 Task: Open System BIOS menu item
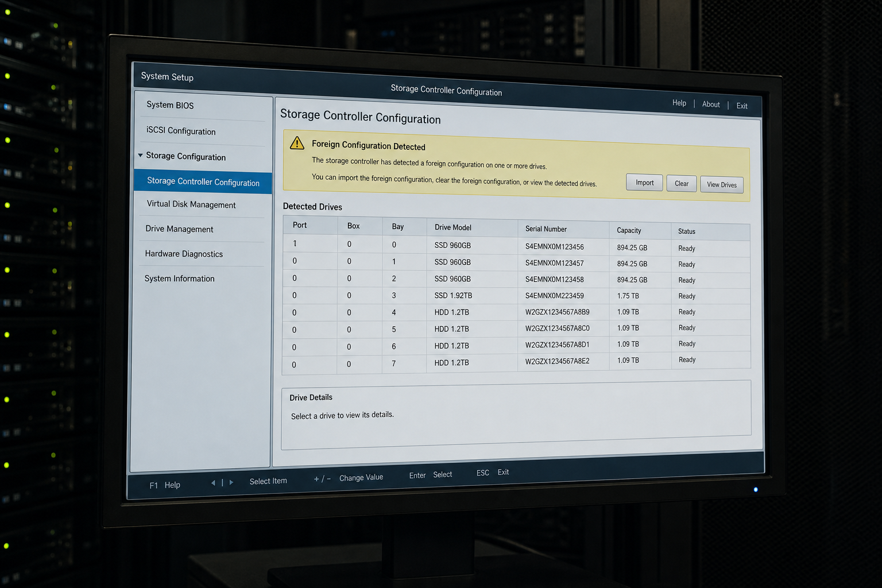tap(170, 105)
